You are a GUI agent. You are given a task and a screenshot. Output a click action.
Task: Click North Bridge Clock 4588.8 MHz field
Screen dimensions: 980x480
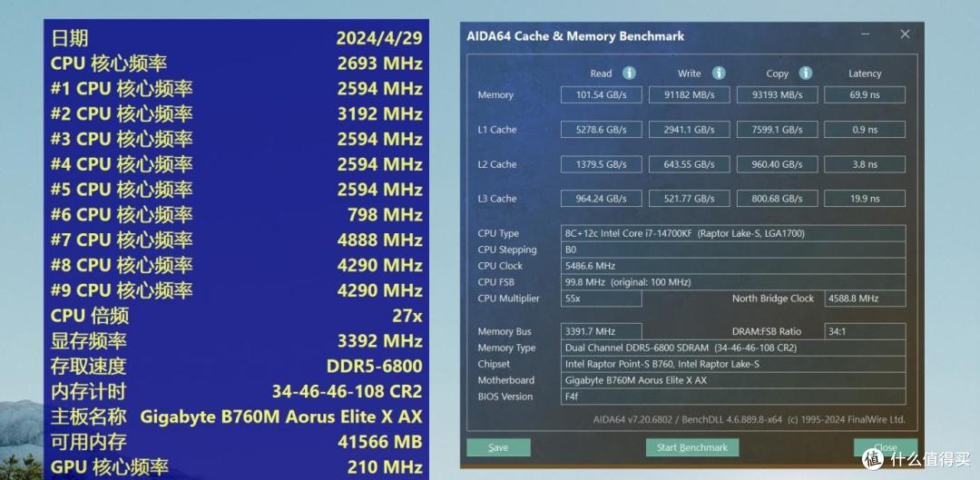tap(865, 299)
